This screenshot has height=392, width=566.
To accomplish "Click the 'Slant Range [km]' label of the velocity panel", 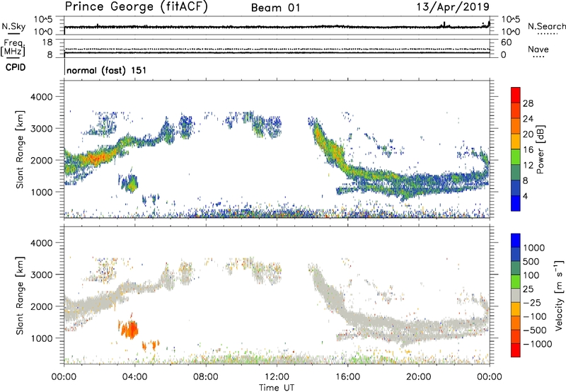I will point(20,296).
